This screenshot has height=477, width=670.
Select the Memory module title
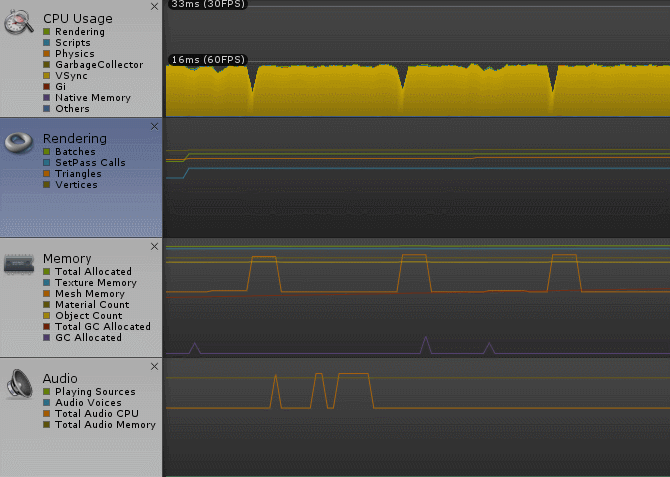[67, 259]
